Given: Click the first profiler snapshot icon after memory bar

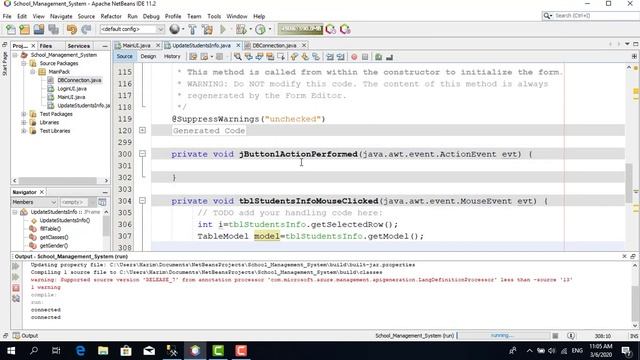Looking at the screenshot, I should (x=331, y=29).
